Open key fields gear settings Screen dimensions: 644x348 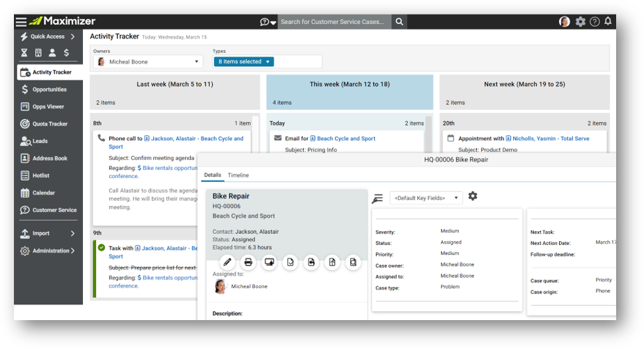tap(473, 196)
